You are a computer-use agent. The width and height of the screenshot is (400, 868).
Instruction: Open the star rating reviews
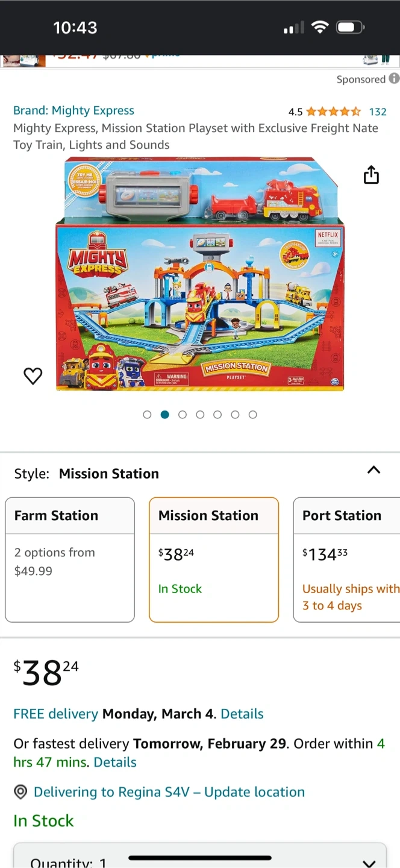click(333, 112)
